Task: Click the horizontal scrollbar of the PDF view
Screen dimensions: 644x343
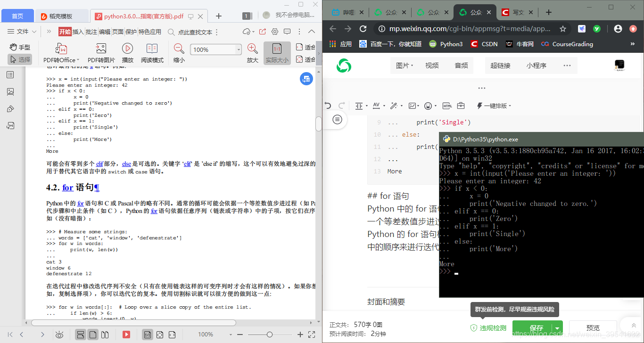Action: coord(133,323)
